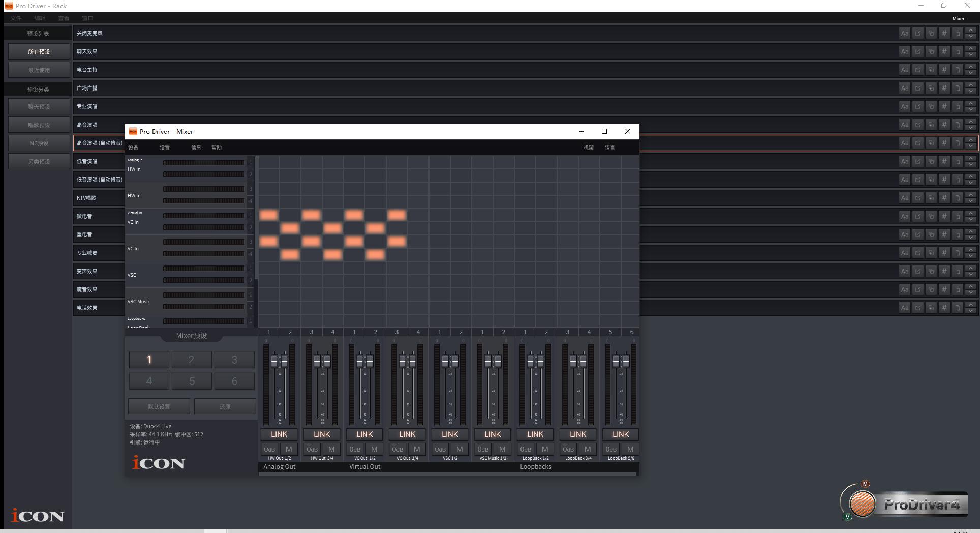Screen dimensions: 980x533
Task: Toggle LINK for HW Out 1/2 channel
Action: [279, 434]
